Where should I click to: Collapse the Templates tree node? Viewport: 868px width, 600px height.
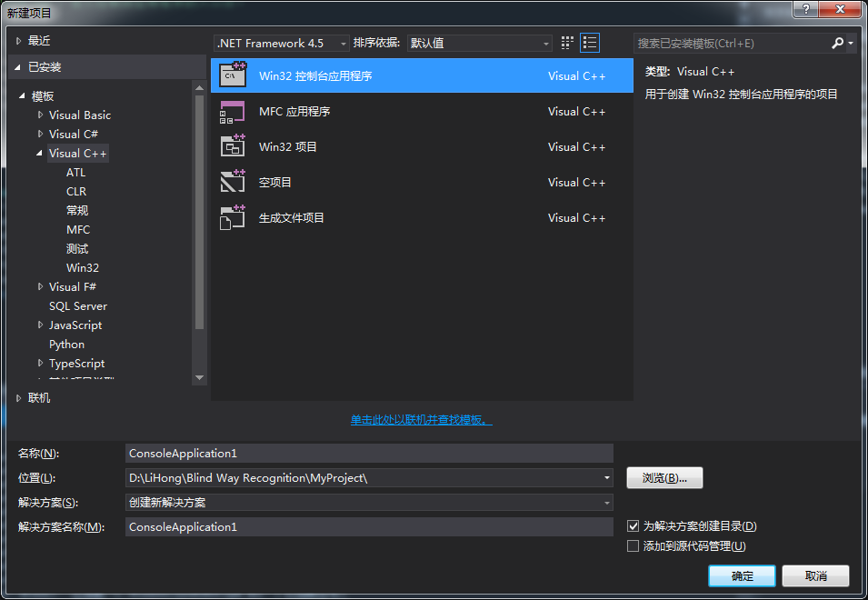pos(22,95)
